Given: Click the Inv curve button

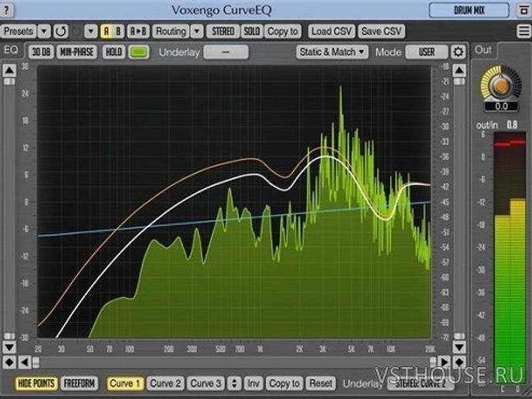Looking at the screenshot, I should tap(253, 384).
